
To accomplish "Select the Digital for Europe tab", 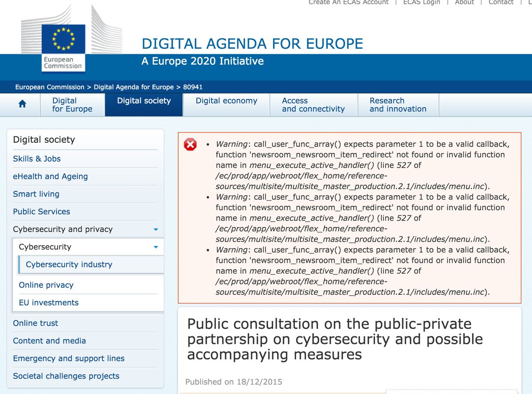I will [x=72, y=105].
